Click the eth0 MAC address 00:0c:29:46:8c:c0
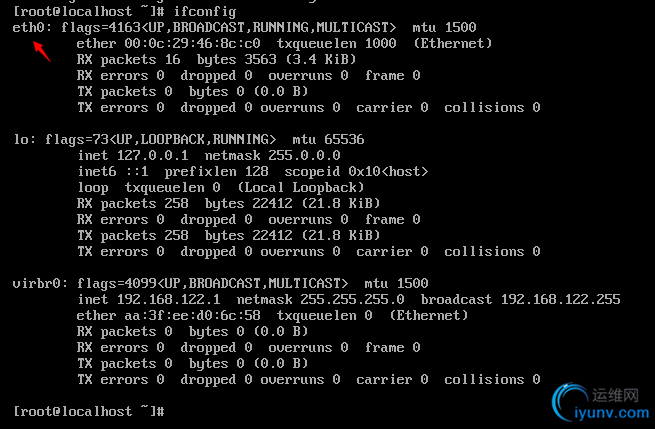 pyautogui.click(x=192, y=43)
